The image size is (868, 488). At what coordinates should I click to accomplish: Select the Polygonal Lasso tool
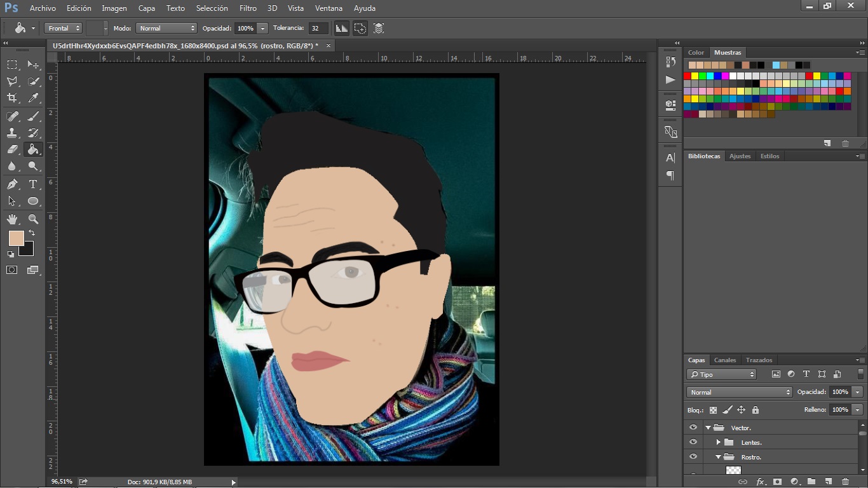12,81
